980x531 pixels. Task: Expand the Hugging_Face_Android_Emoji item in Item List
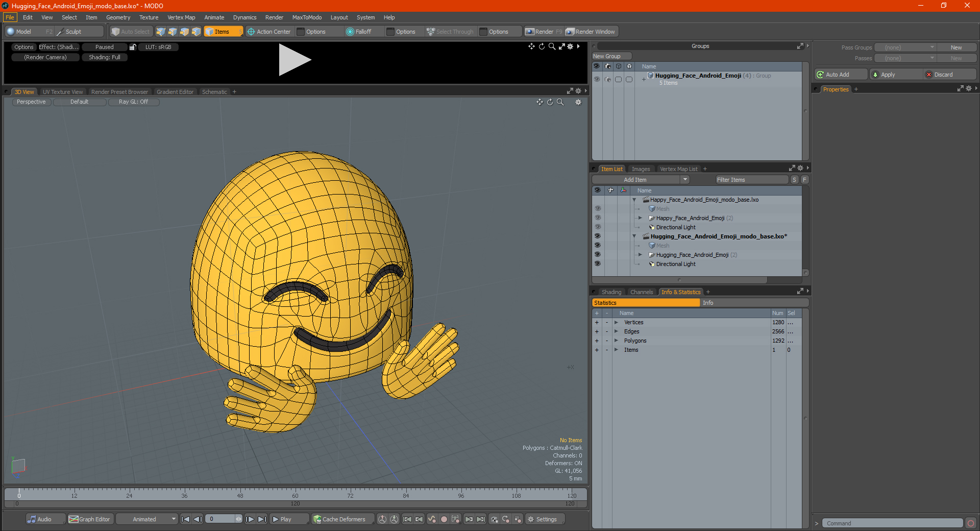(x=640, y=255)
